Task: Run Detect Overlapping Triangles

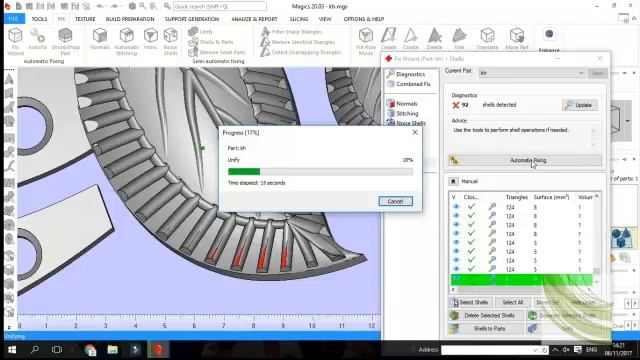Action: (301, 52)
